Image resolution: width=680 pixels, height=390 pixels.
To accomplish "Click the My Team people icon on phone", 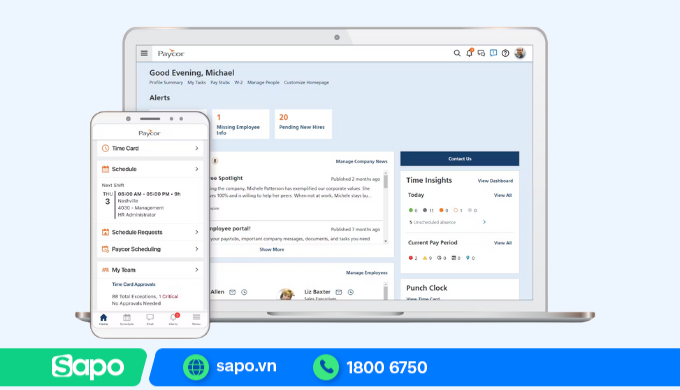I will [105, 270].
